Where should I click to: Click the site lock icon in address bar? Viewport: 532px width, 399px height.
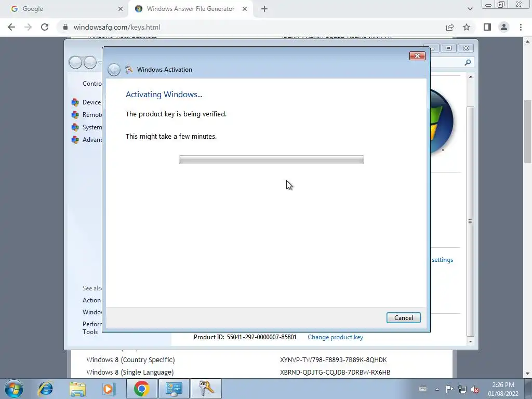pos(65,27)
